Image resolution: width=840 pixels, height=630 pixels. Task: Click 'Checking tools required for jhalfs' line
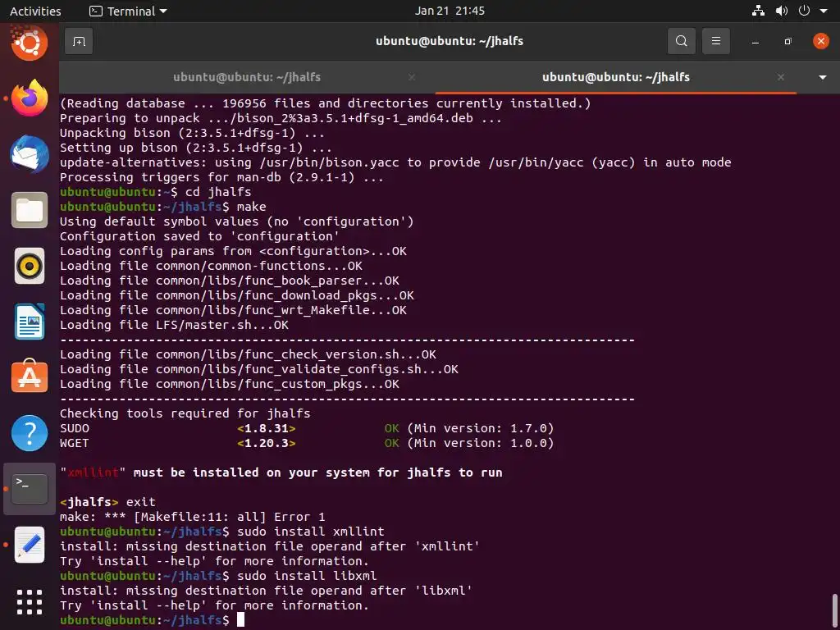click(185, 413)
